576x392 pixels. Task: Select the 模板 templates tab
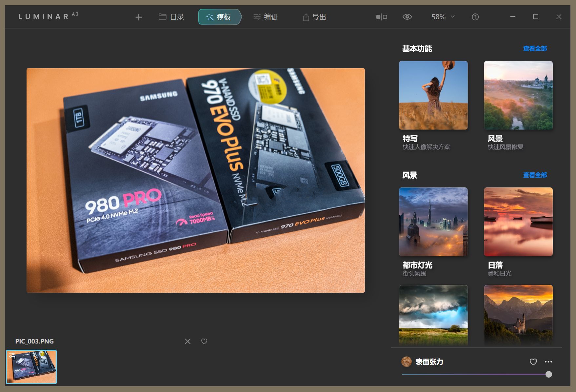[219, 17]
